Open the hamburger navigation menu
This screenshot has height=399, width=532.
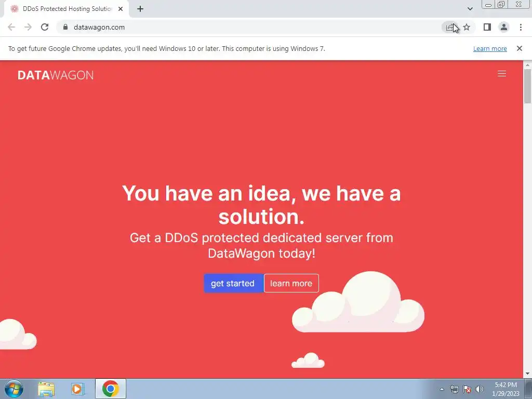click(501, 74)
